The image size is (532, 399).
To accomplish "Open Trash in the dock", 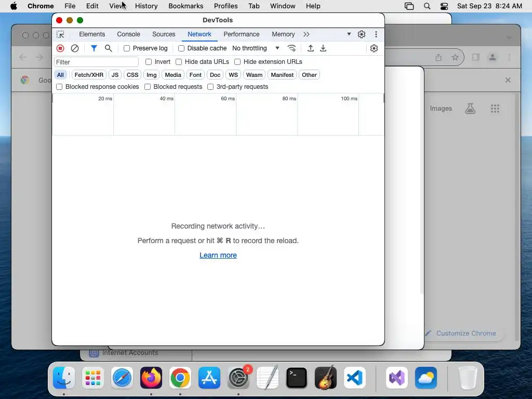I will click(468, 378).
